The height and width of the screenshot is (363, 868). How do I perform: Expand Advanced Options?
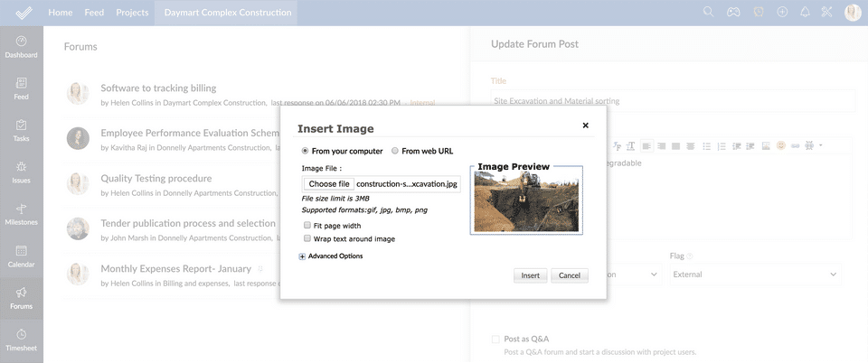(x=302, y=256)
